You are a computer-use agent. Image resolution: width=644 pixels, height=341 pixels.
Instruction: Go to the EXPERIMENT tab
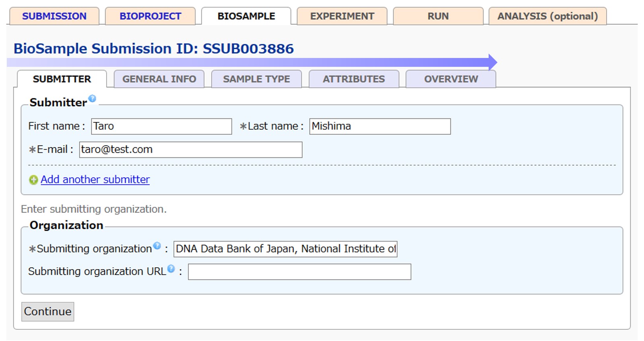point(342,16)
